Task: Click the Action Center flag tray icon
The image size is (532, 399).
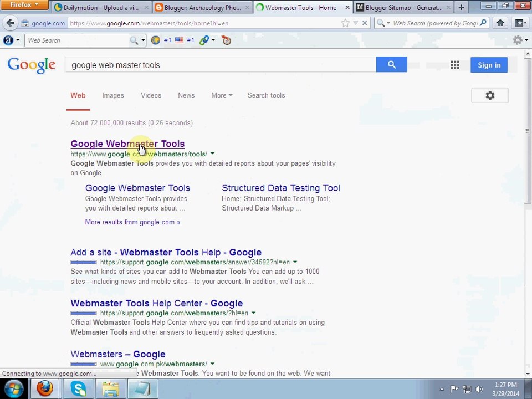Action: pos(454,389)
